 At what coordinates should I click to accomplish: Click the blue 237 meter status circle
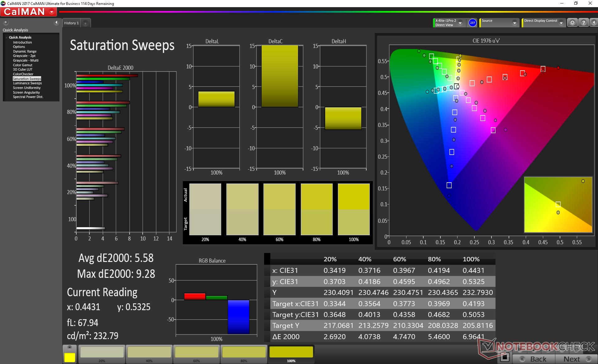pos(472,23)
